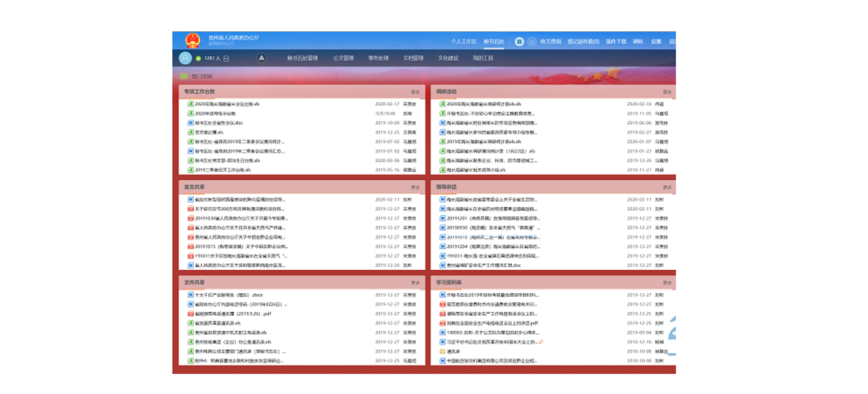The image size is (868, 394).
Task: Click the national emblem logo icon
Action: (x=192, y=41)
